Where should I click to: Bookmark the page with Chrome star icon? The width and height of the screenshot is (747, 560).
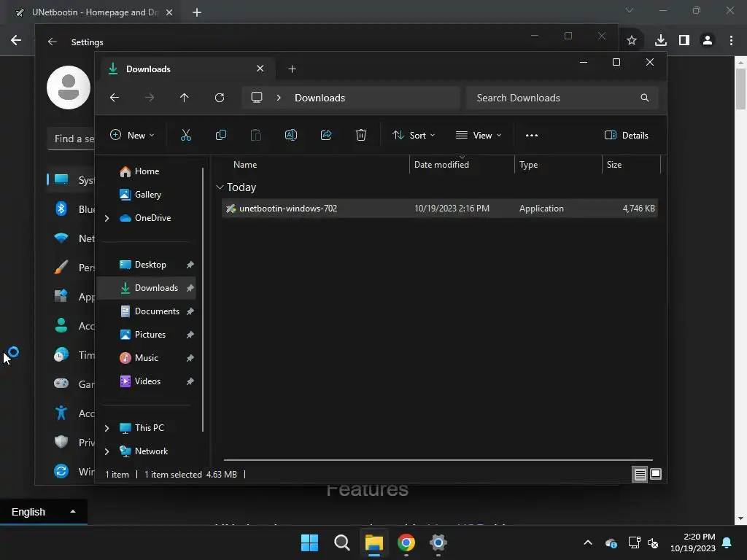pyautogui.click(x=632, y=41)
